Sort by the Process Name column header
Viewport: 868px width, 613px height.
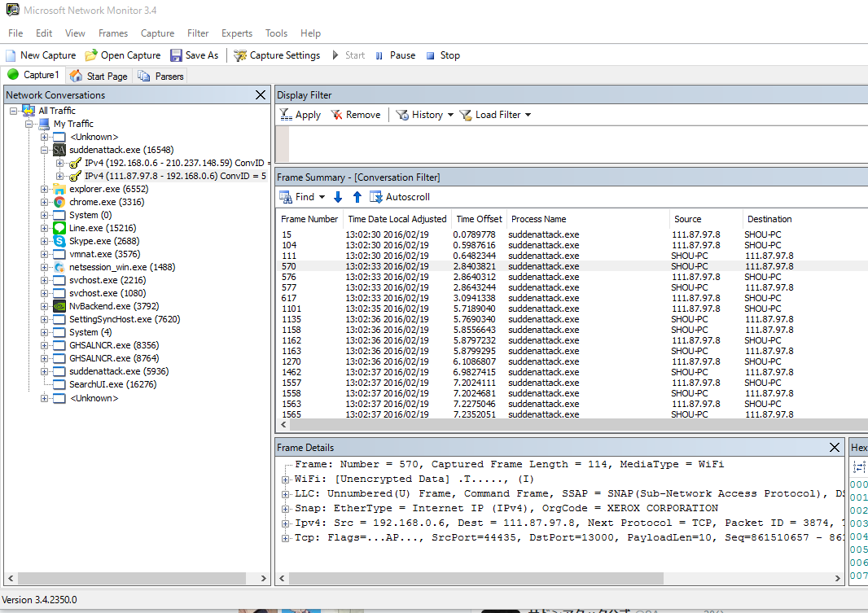[x=588, y=219]
